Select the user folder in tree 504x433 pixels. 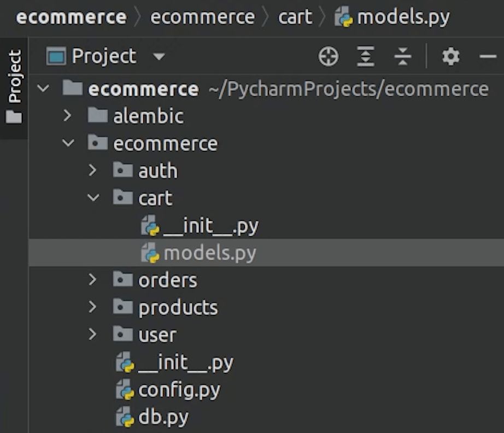157,335
